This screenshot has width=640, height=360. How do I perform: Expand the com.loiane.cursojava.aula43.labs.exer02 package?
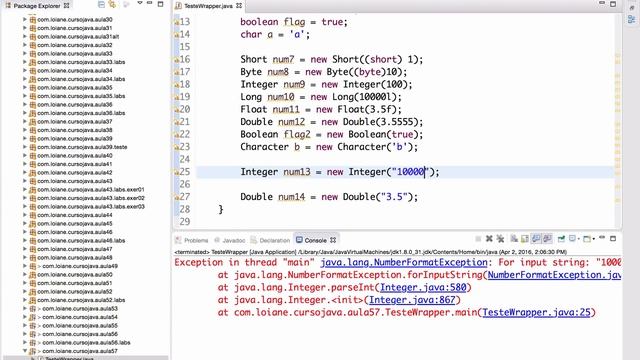coord(25,198)
